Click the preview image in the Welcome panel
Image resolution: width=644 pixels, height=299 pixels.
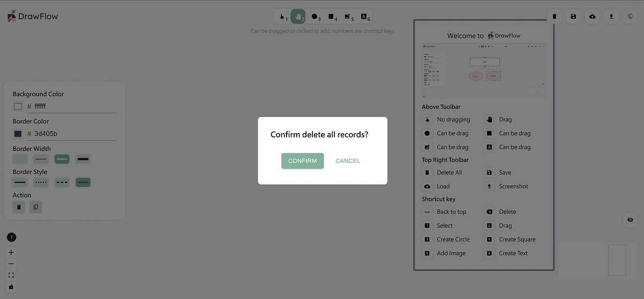484,71
